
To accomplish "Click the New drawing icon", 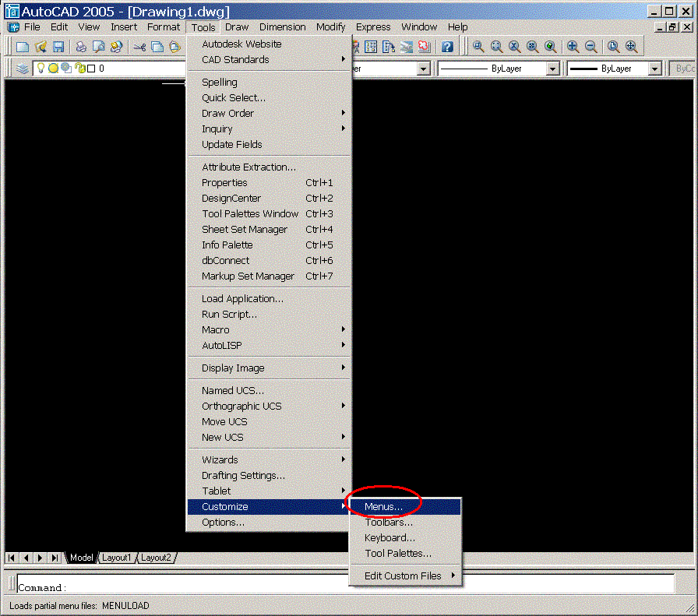I will click(23, 47).
